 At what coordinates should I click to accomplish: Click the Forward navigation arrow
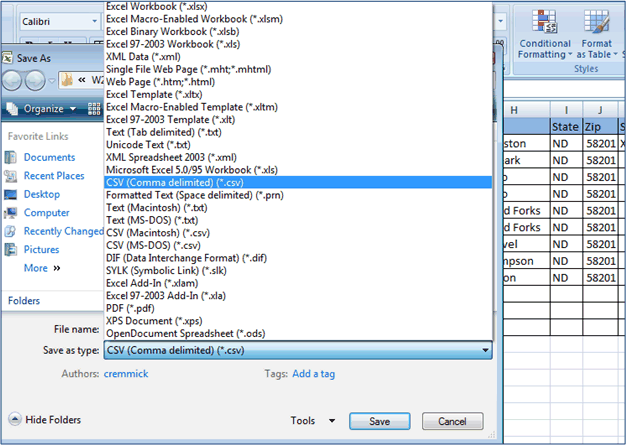coord(35,81)
